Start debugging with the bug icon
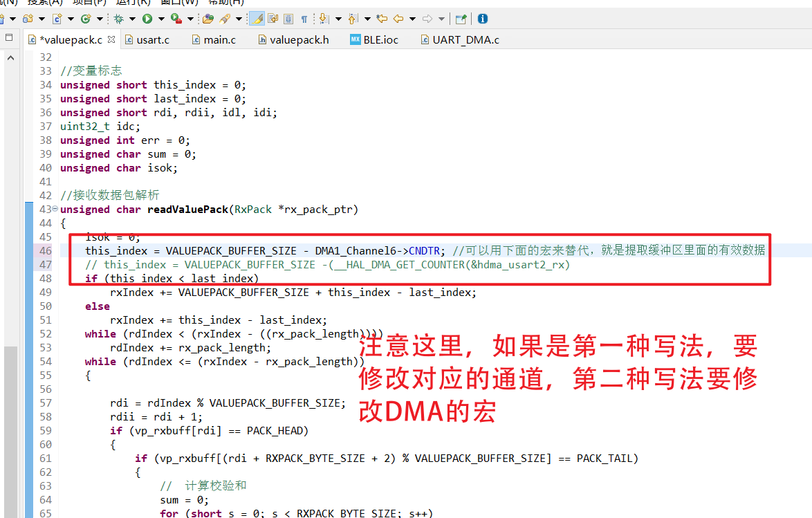812x518 pixels. (118, 19)
